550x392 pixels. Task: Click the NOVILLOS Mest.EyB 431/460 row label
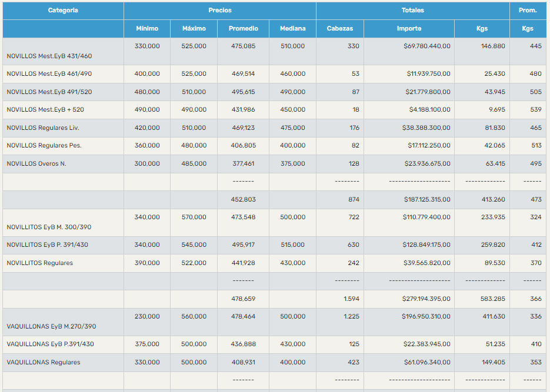(x=49, y=56)
